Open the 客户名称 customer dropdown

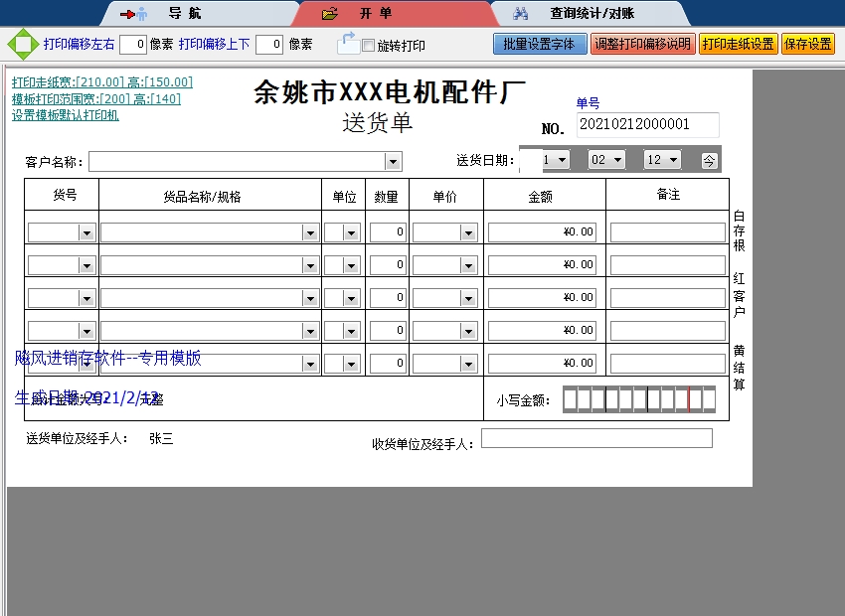[392, 160]
